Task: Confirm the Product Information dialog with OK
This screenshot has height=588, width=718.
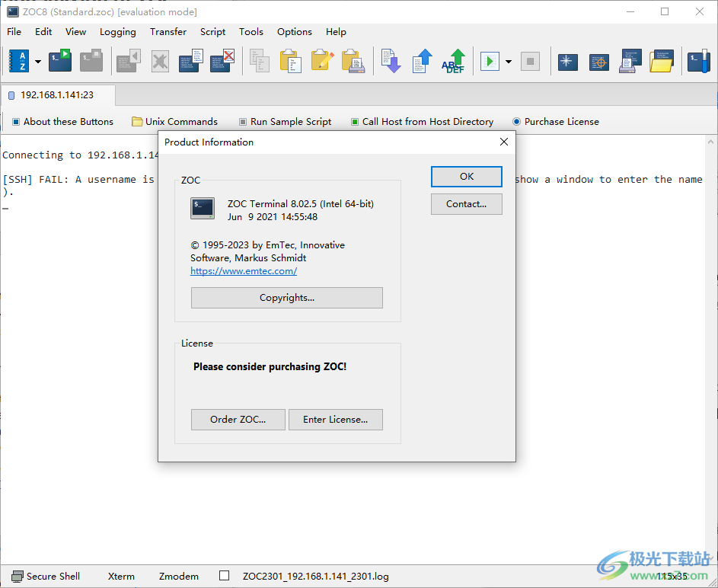Action: (467, 176)
